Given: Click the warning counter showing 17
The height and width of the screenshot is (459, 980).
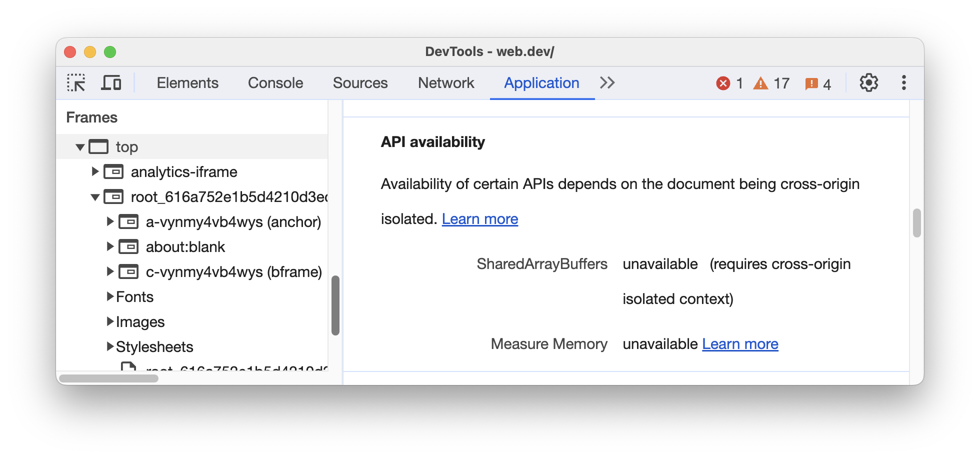Looking at the screenshot, I should click(761, 83).
